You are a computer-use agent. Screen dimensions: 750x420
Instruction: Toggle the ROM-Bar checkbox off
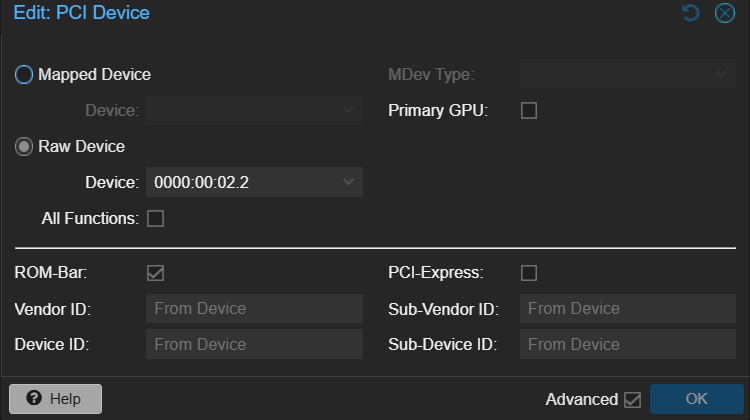tap(155, 272)
